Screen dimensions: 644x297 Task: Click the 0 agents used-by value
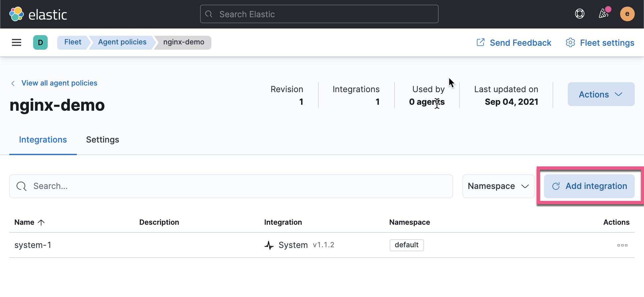427,102
